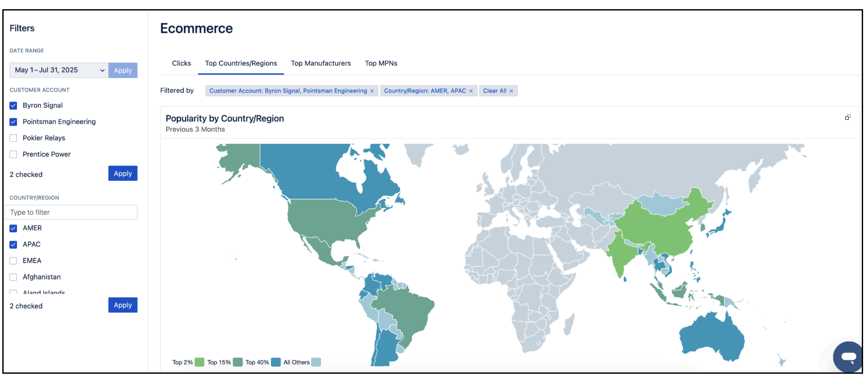The height and width of the screenshot is (379, 868).
Task: Select the Top Countries/Regions tab
Action: point(241,63)
